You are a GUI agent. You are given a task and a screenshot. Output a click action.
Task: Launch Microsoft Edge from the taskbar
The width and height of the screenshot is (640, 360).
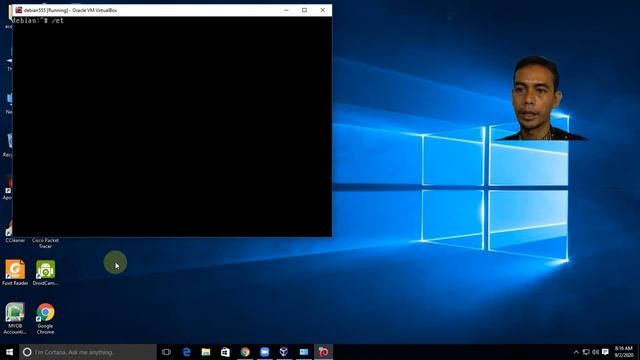click(x=187, y=352)
